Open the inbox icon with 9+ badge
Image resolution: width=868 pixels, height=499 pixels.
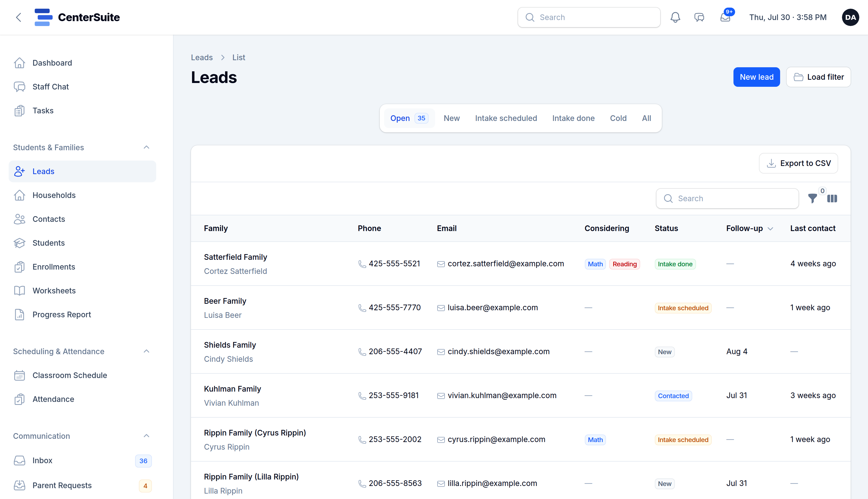(725, 17)
